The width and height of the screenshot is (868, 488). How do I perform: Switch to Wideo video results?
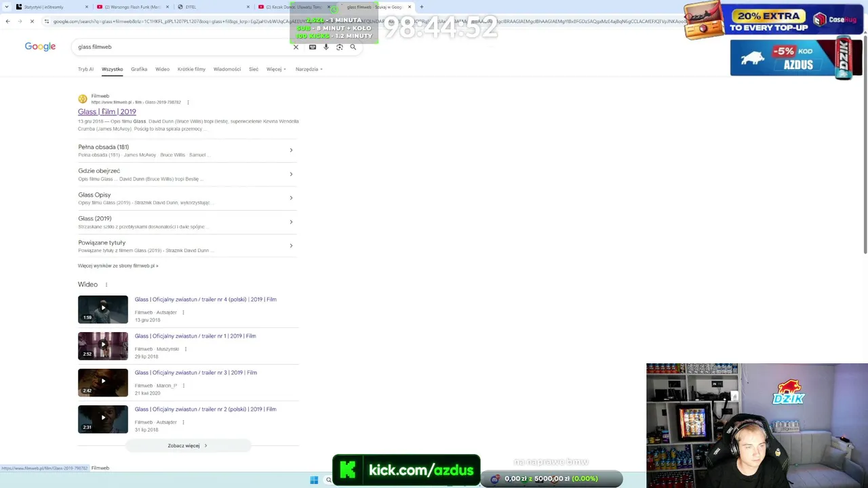(x=162, y=69)
